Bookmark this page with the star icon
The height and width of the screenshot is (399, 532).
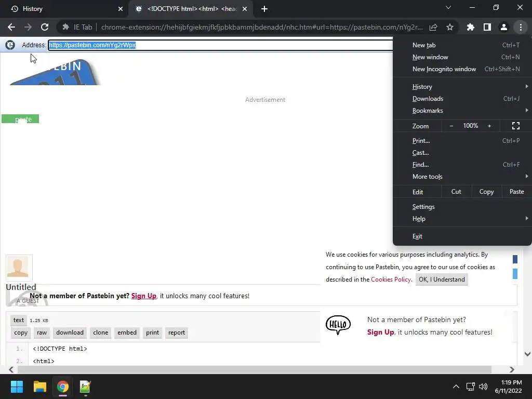(x=450, y=27)
